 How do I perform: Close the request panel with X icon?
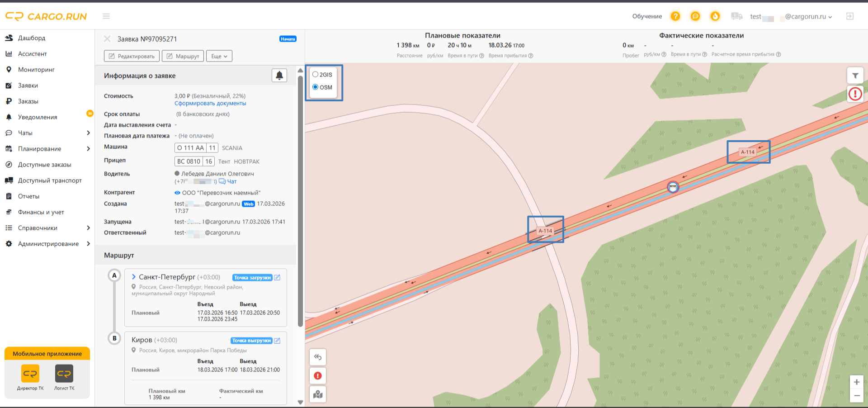tap(107, 39)
